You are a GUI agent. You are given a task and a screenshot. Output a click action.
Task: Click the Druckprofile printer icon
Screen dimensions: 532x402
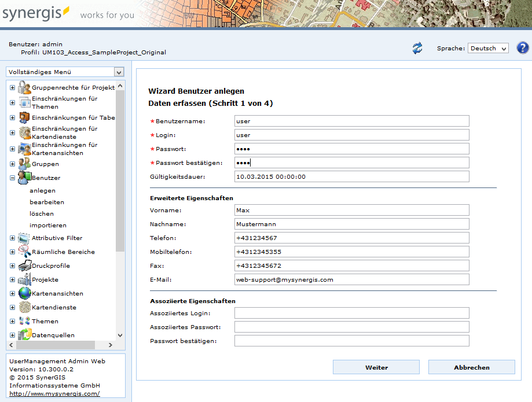tap(24, 265)
